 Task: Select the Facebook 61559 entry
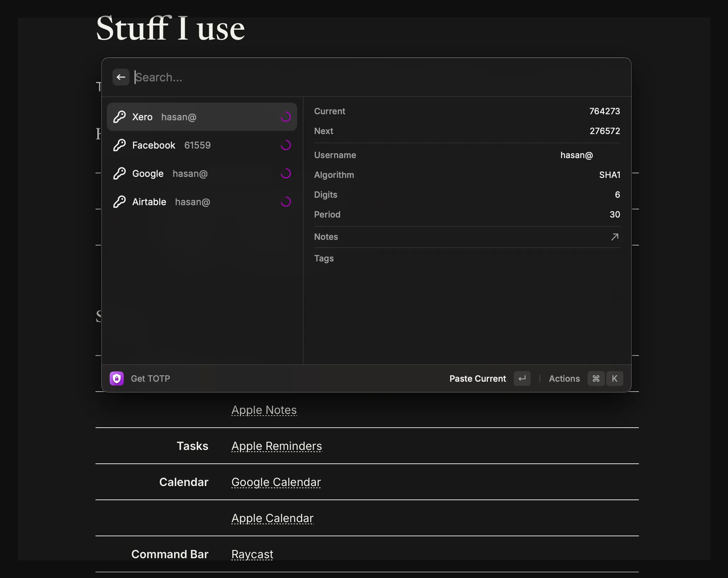202,145
